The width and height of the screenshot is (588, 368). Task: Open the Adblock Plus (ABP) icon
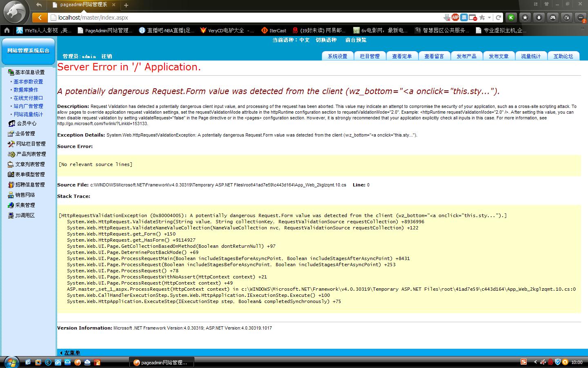click(x=455, y=18)
